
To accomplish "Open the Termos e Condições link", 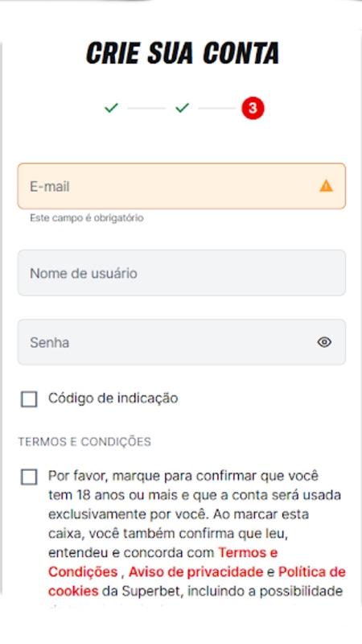I will 248,553.
